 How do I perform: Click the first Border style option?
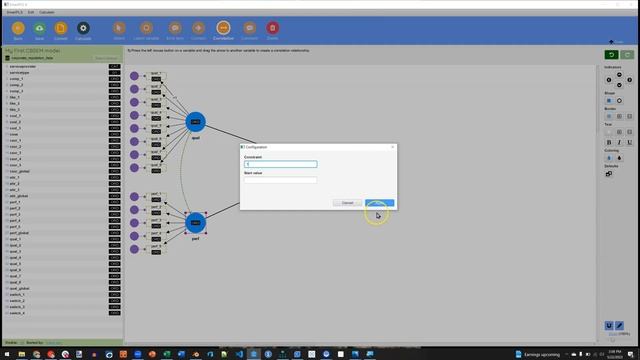[x=609, y=116]
